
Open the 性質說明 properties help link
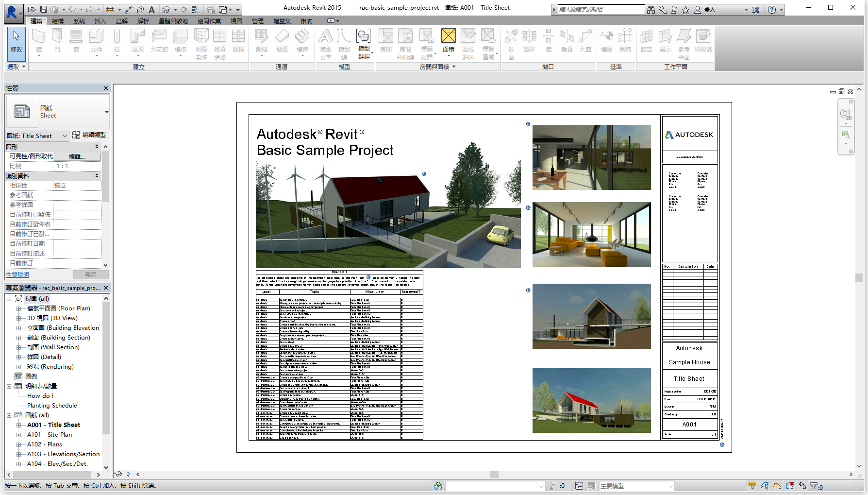tap(17, 275)
